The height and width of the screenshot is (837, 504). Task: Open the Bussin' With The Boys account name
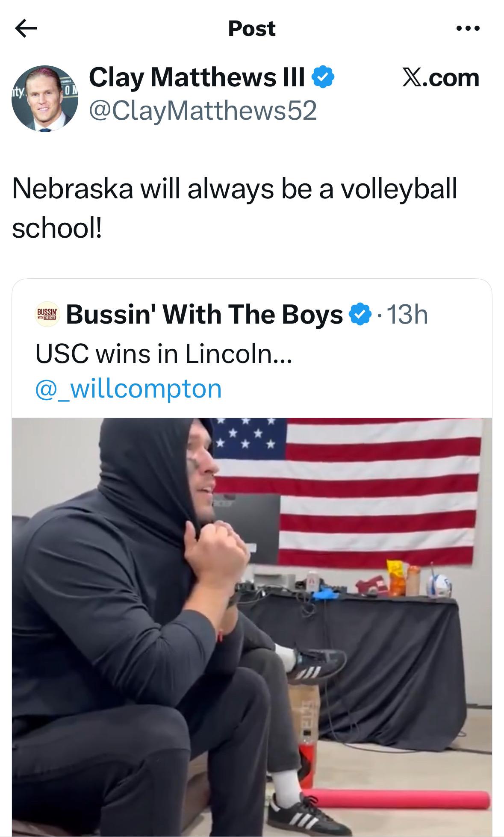[204, 315]
